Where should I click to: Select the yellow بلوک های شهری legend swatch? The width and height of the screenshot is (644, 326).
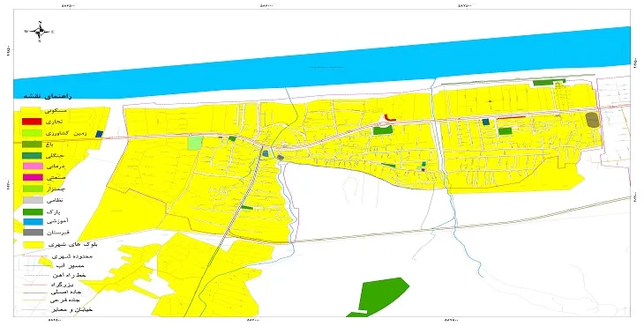(x=33, y=244)
